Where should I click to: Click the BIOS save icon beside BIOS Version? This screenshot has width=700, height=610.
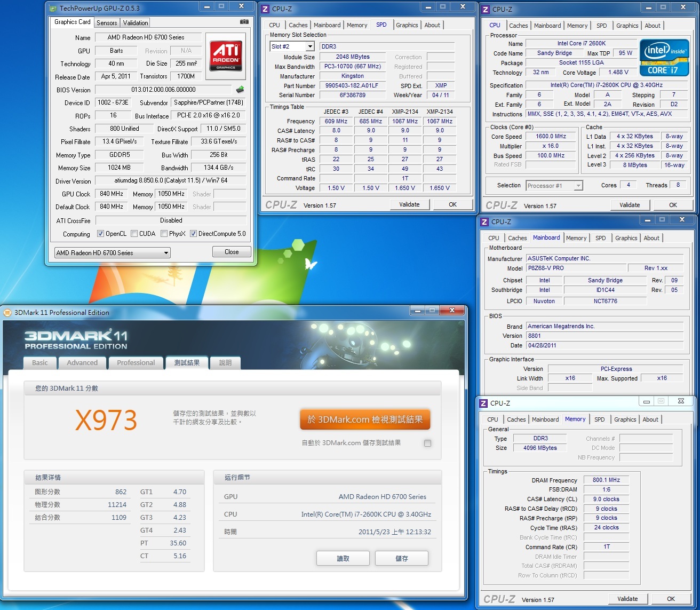(x=240, y=90)
